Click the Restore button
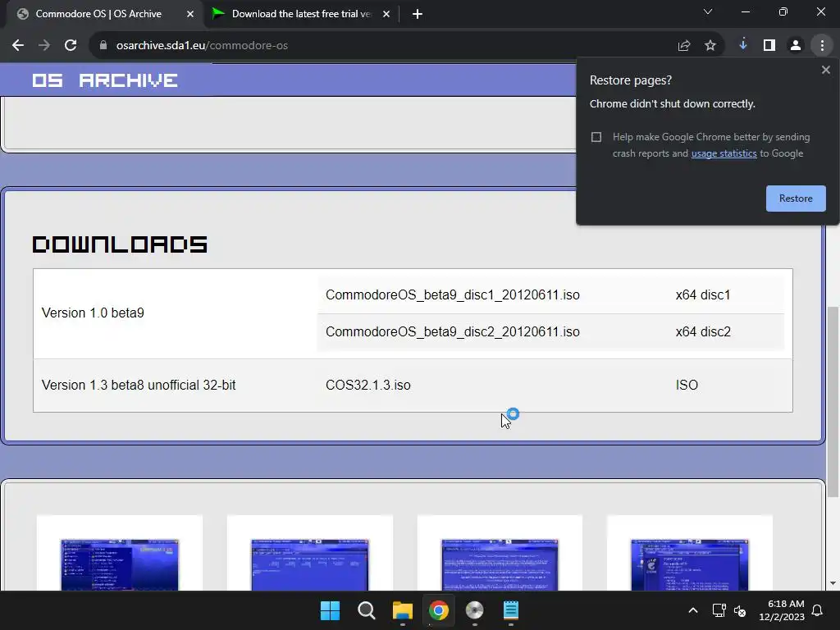The image size is (840, 630). (796, 199)
